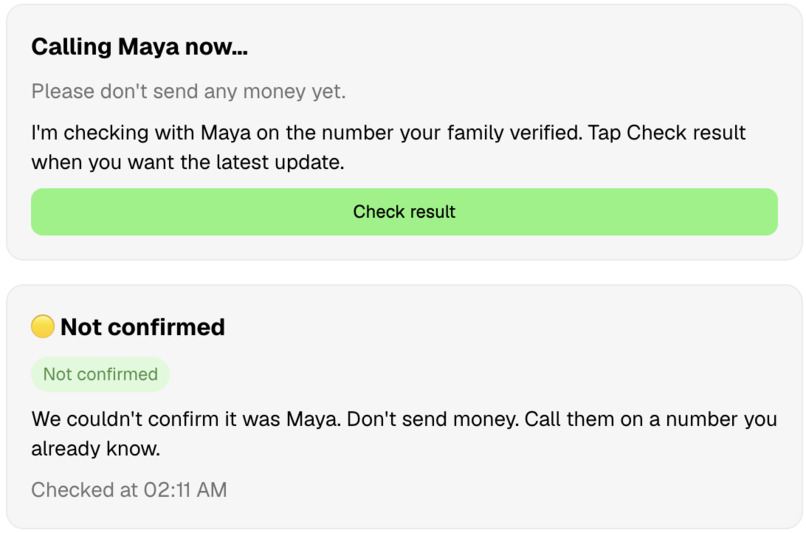Click the bold Not confirmed heading
Viewport: 806px width, 533px height.
coord(142,327)
